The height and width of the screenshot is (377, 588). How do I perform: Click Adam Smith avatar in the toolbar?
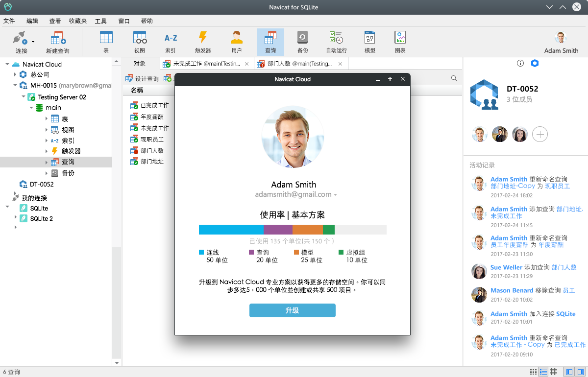click(561, 38)
